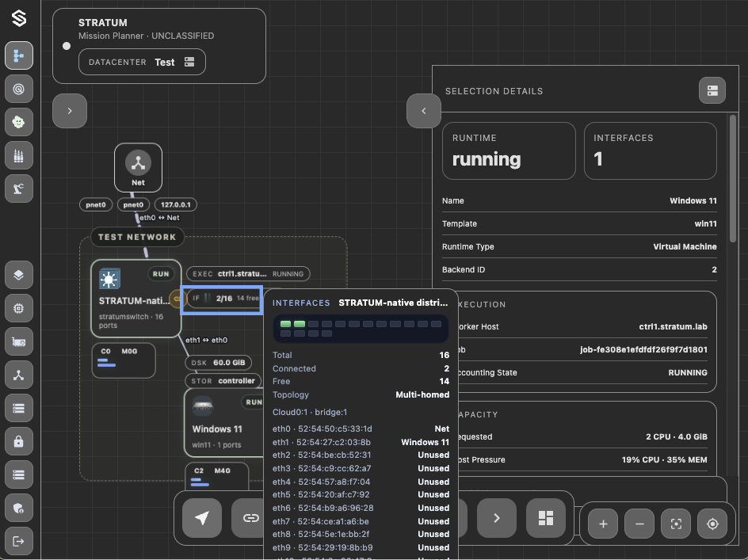Click the Template win11 row
The width and height of the screenshot is (748, 560).
tap(579, 223)
